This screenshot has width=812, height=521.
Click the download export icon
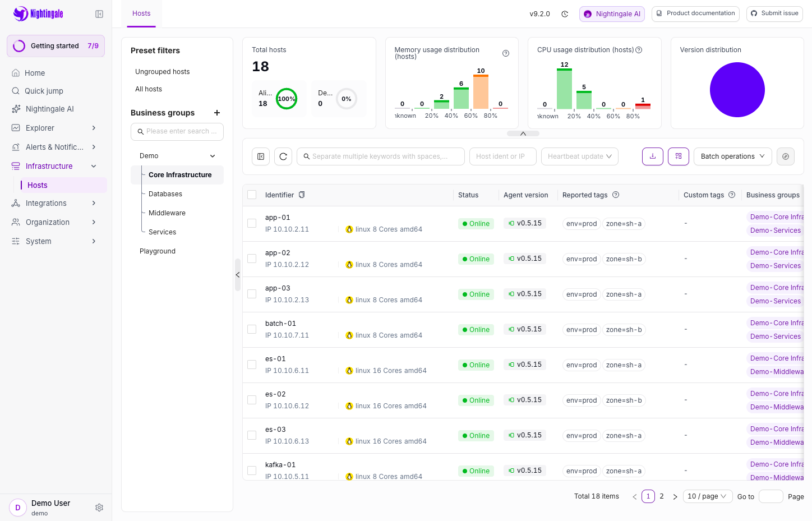[653, 156]
